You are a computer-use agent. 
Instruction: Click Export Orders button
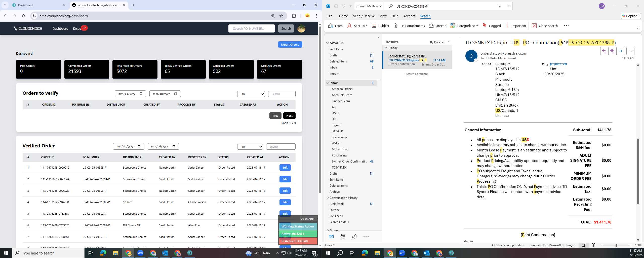pyautogui.click(x=290, y=45)
